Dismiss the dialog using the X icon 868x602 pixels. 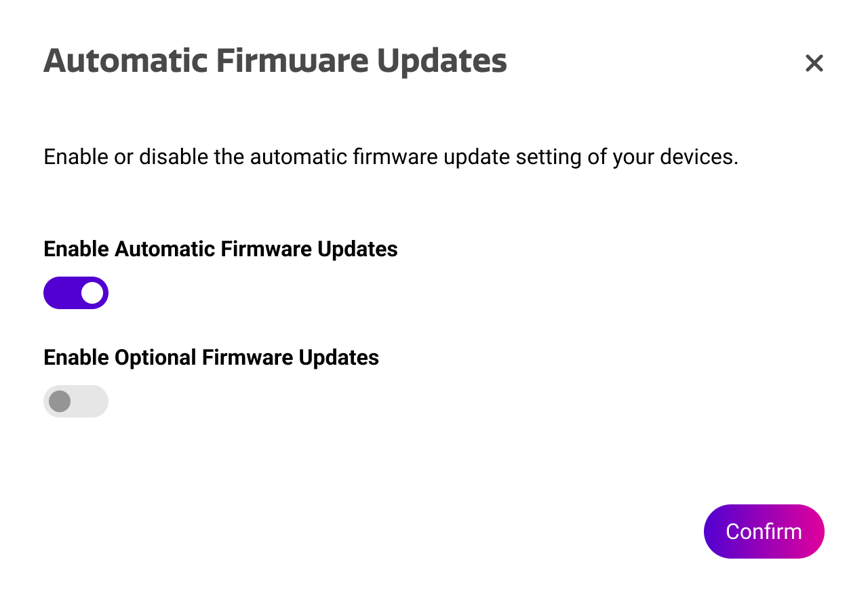pos(814,63)
